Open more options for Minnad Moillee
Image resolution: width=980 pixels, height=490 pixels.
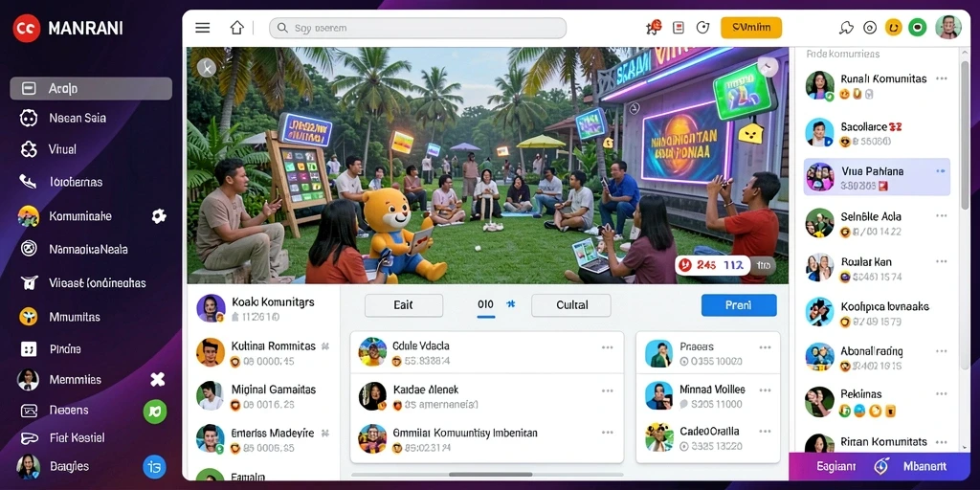coord(766,390)
